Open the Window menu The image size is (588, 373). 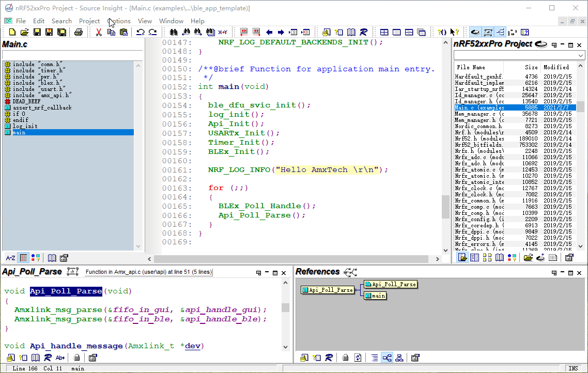pos(171,21)
